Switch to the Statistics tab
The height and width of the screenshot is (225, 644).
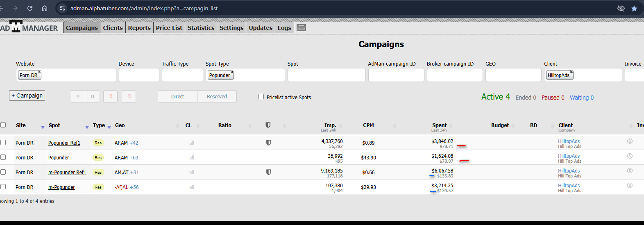(201, 28)
